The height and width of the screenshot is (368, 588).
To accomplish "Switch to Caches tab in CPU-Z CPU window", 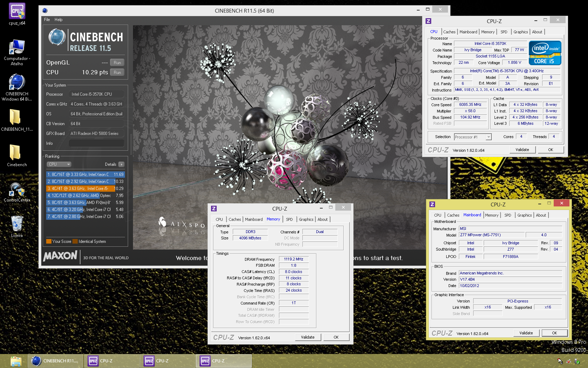I will tap(449, 32).
